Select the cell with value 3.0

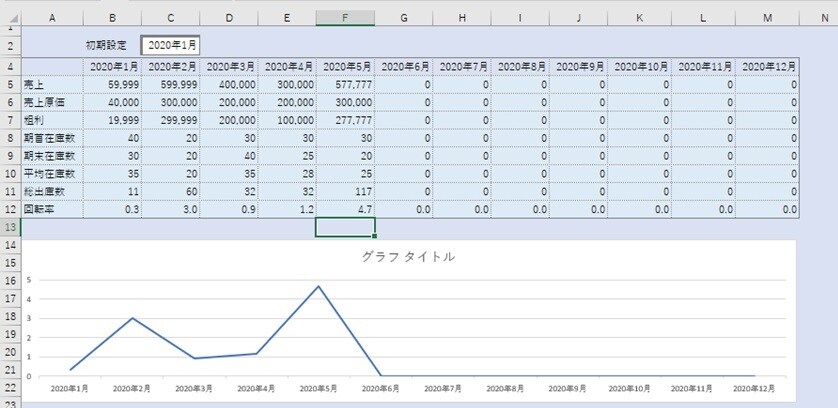pos(170,210)
